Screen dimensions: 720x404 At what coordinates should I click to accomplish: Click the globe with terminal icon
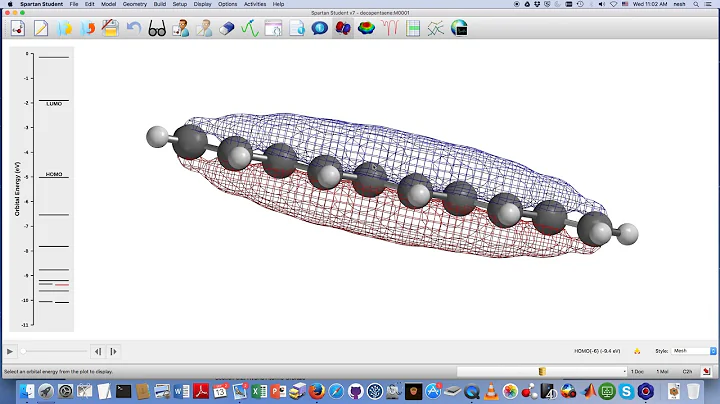click(x=459, y=28)
